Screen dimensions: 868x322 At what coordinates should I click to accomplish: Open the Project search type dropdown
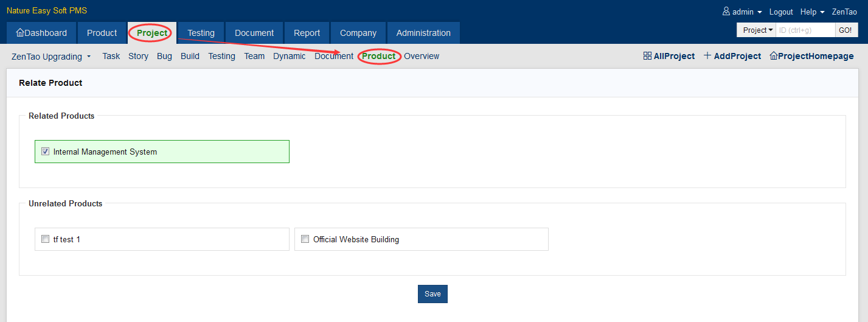[758, 30]
